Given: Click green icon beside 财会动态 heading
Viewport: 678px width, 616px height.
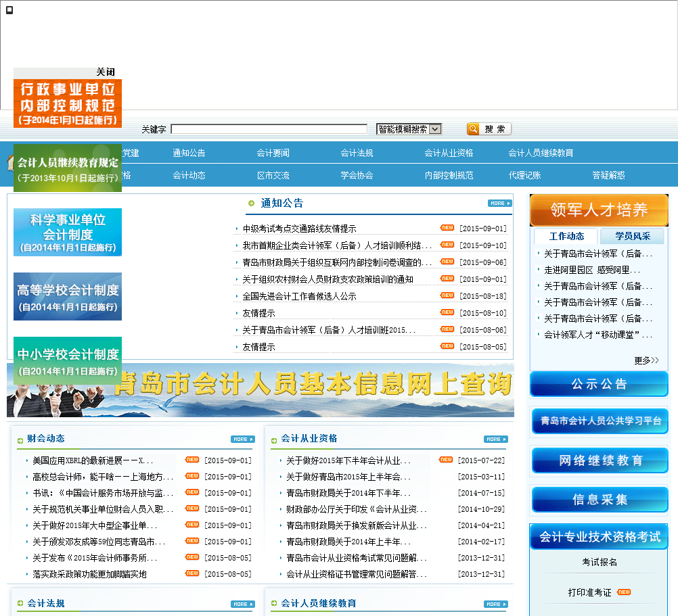Looking at the screenshot, I should tap(20, 441).
